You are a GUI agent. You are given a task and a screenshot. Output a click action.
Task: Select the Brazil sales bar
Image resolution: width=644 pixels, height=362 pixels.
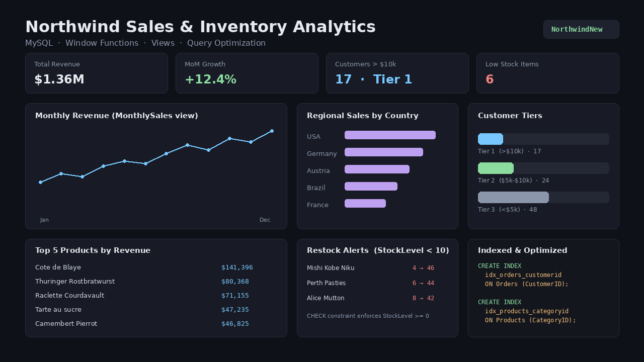(x=371, y=186)
